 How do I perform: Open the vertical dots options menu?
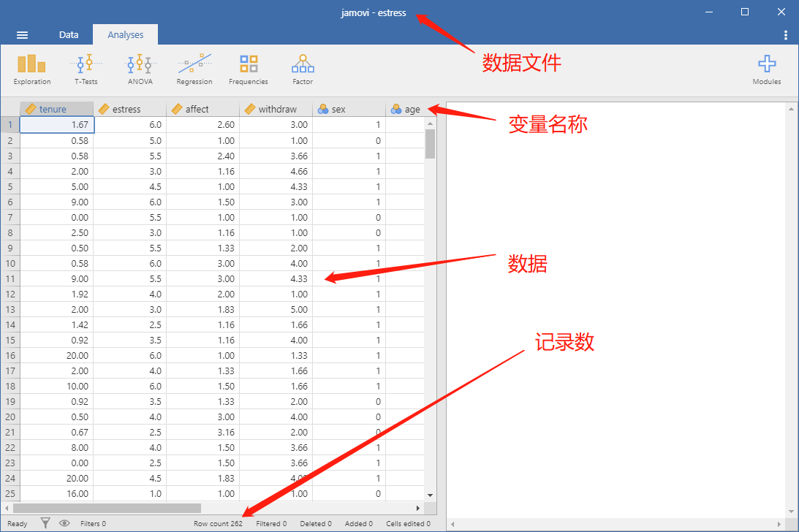785,34
